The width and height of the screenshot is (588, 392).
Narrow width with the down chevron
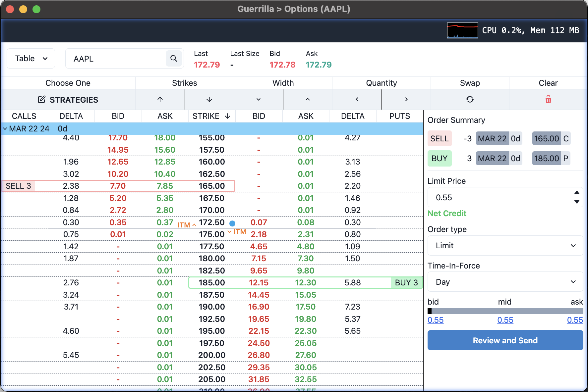tap(259, 99)
